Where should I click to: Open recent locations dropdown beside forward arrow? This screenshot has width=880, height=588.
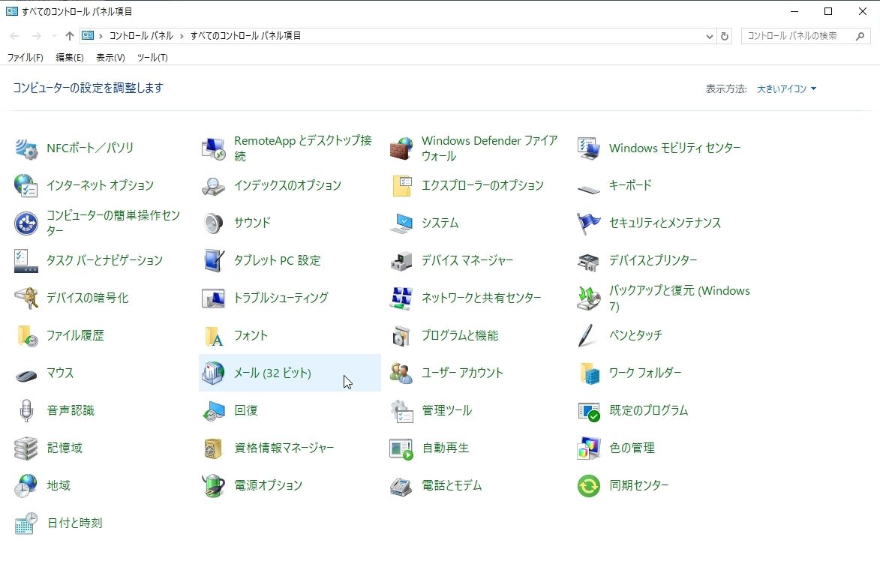(54, 36)
